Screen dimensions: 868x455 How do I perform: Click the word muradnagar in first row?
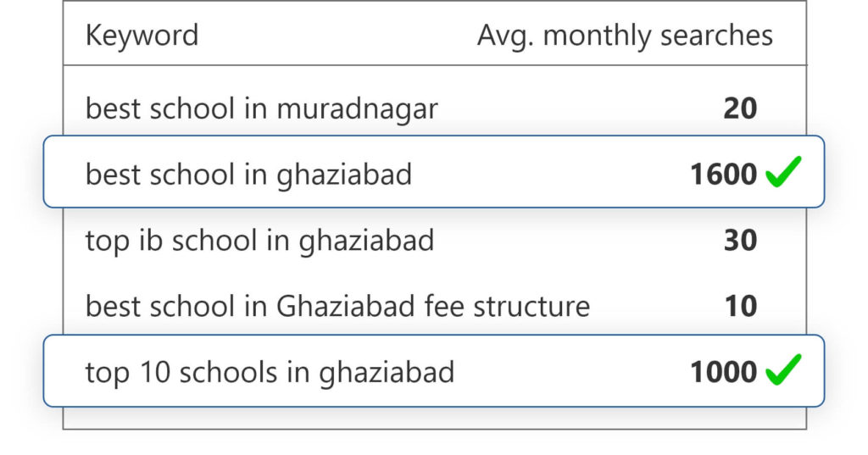357,108
